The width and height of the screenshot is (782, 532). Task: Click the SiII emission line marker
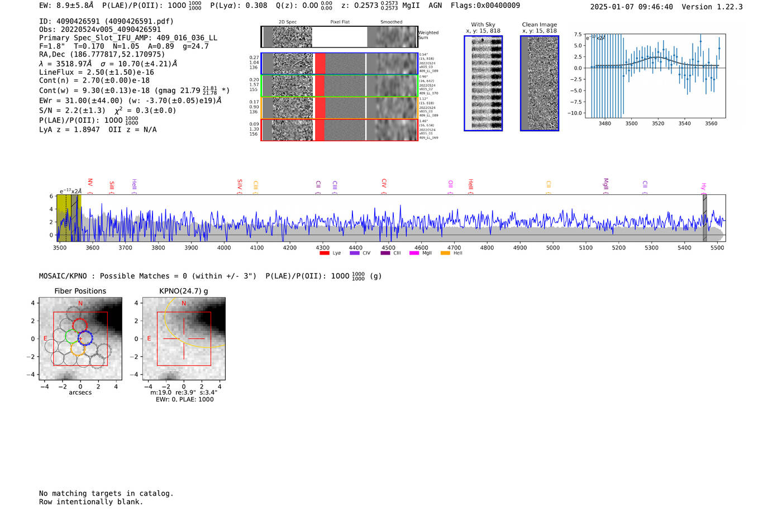(x=112, y=188)
